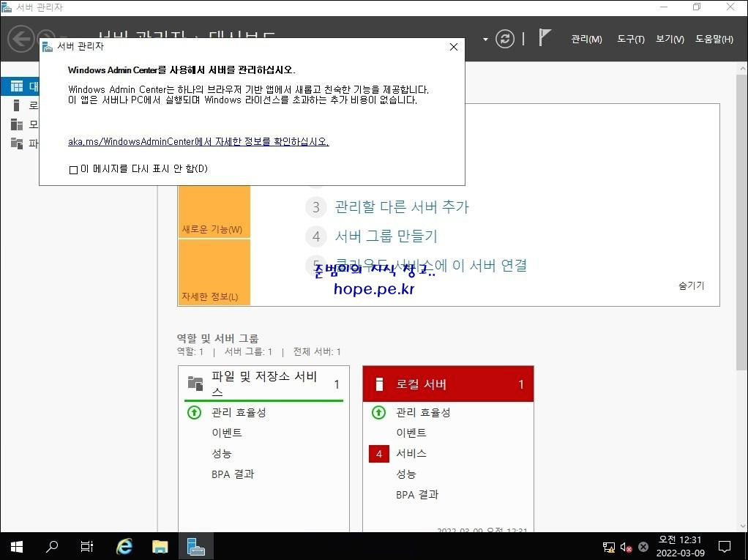Open the aka.ms/WindowsAdminCenter link
The height and width of the screenshot is (560, 748).
click(198, 142)
